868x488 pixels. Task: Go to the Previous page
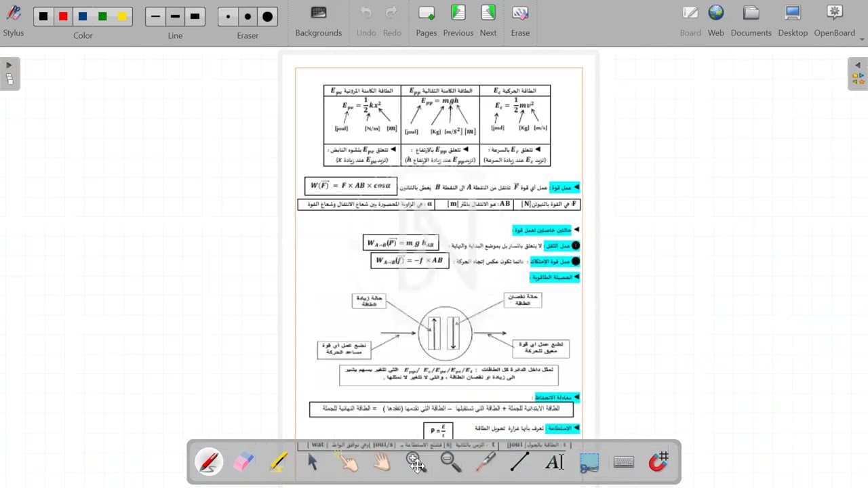coord(458,22)
